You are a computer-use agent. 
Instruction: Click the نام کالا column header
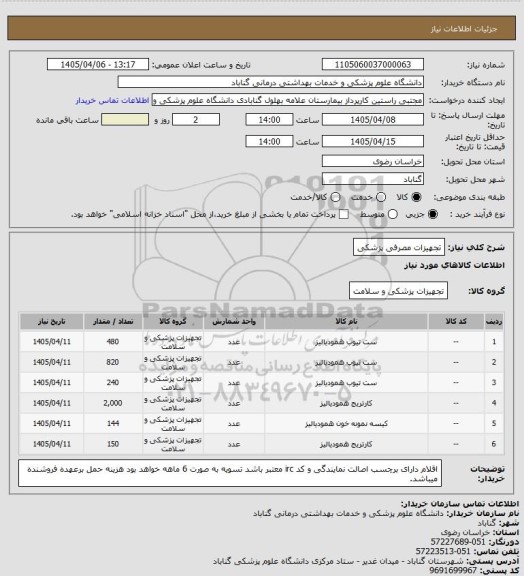[346, 322]
